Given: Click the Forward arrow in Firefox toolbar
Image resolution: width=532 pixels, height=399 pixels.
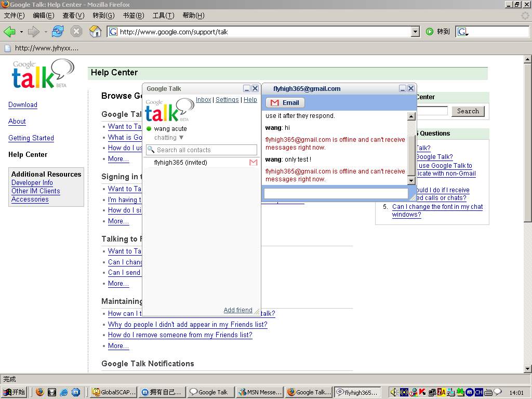Looking at the screenshot, I should (33, 32).
